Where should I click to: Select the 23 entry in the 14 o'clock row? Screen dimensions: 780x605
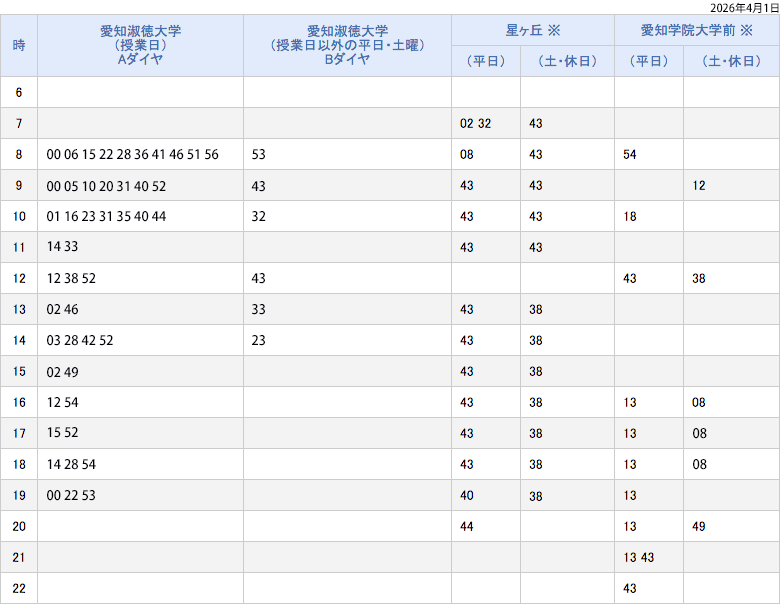[x=259, y=341]
